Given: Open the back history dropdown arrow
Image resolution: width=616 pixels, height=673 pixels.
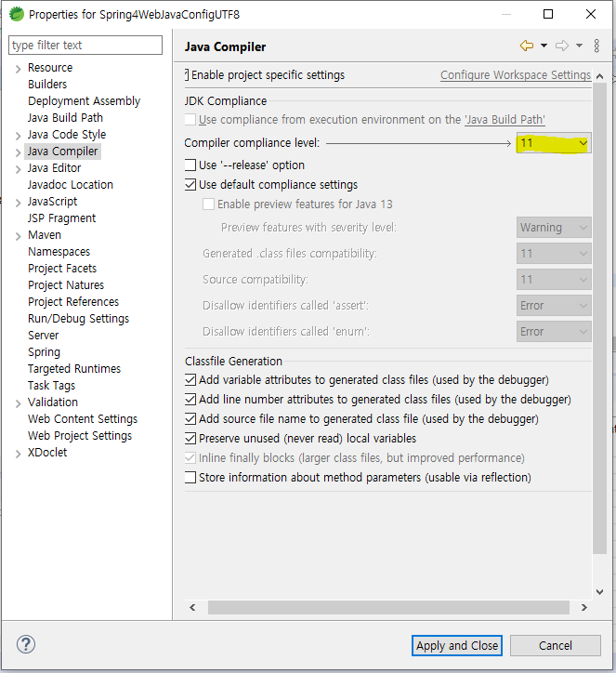Looking at the screenshot, I should [544, 46].
